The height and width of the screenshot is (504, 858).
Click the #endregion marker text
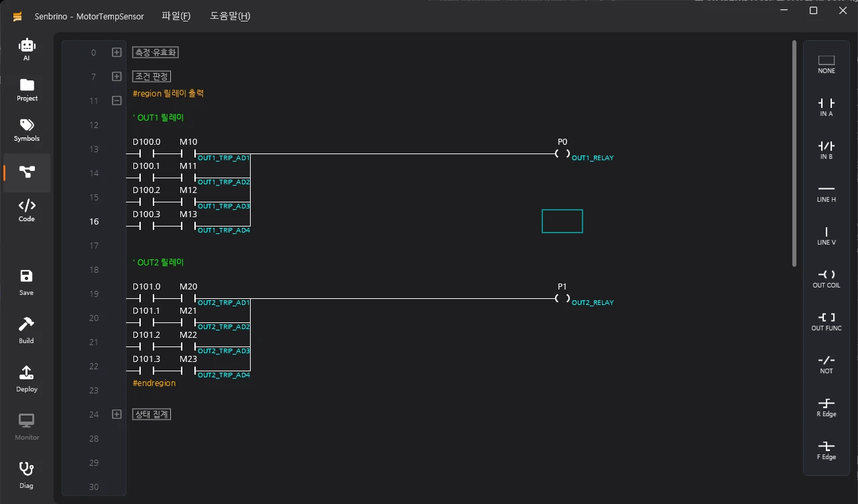[x=154, y=383]
